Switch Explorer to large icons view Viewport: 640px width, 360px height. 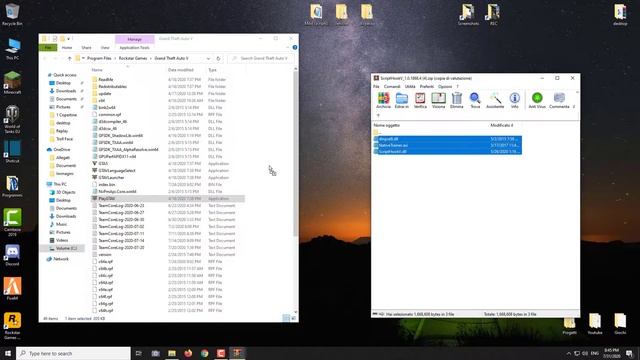tap(293, 318)
